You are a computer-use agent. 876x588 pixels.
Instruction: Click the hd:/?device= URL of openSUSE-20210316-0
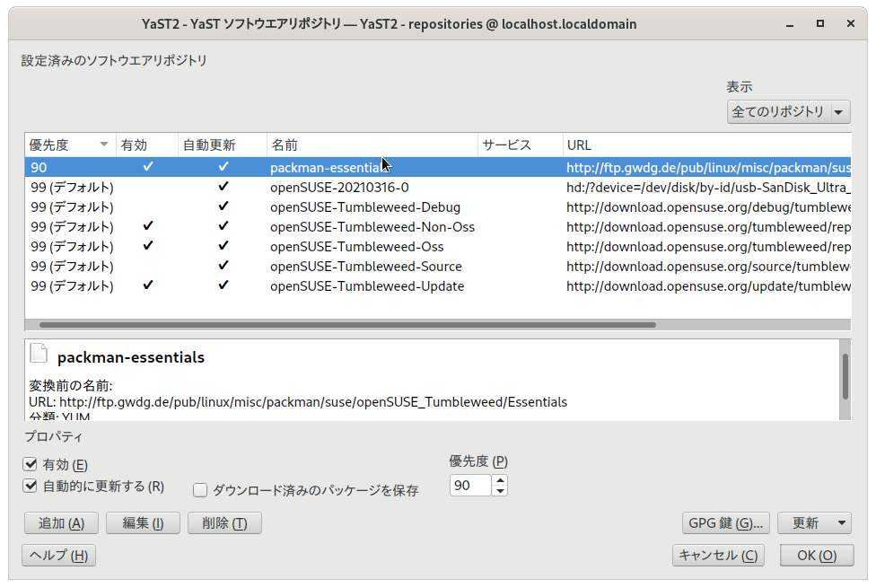[708, 188]
